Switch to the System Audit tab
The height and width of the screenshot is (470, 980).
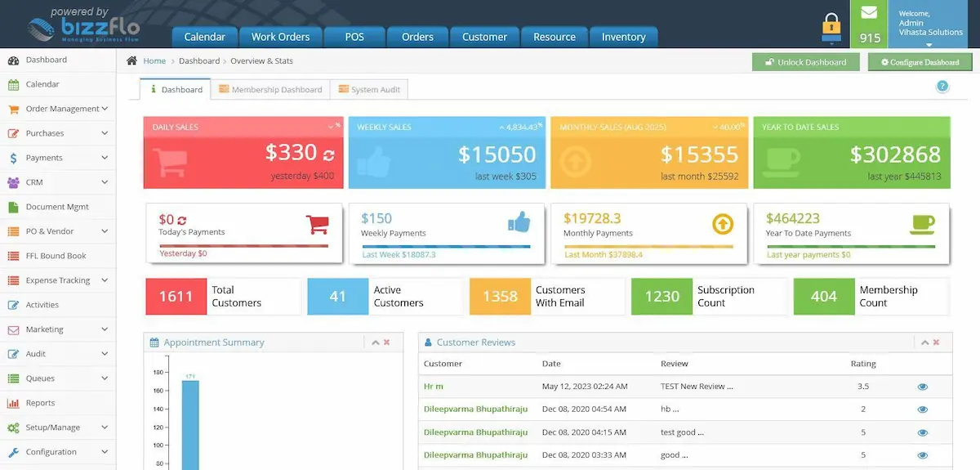point(369,89)
